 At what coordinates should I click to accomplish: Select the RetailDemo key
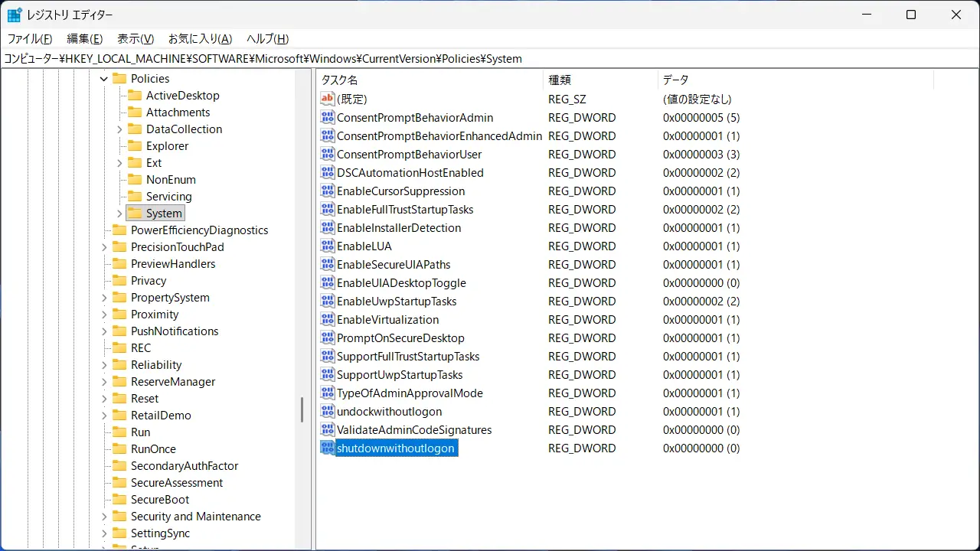161,415
